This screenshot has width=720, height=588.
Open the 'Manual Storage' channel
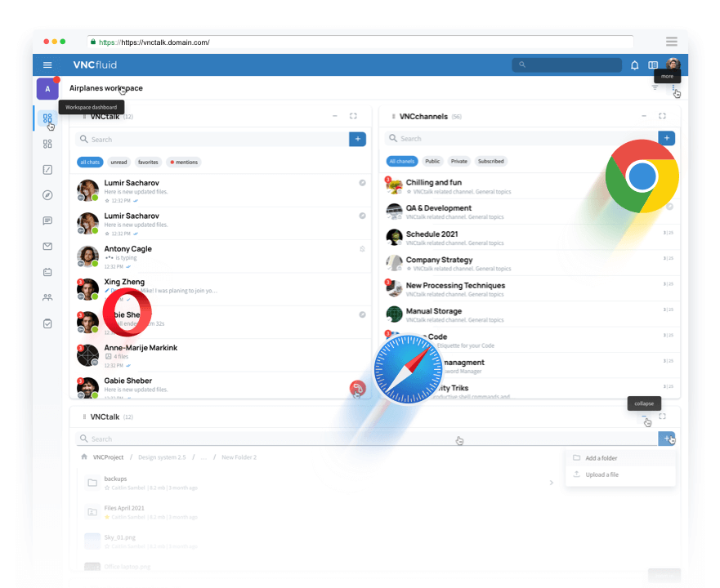tap(530, 314)
